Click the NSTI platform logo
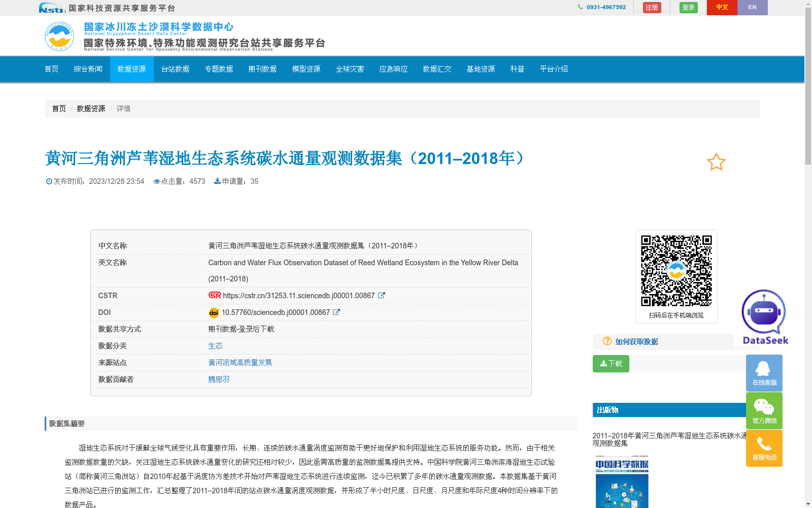The width and height of the screenshot is (812, 508). [x=52, y=8]
